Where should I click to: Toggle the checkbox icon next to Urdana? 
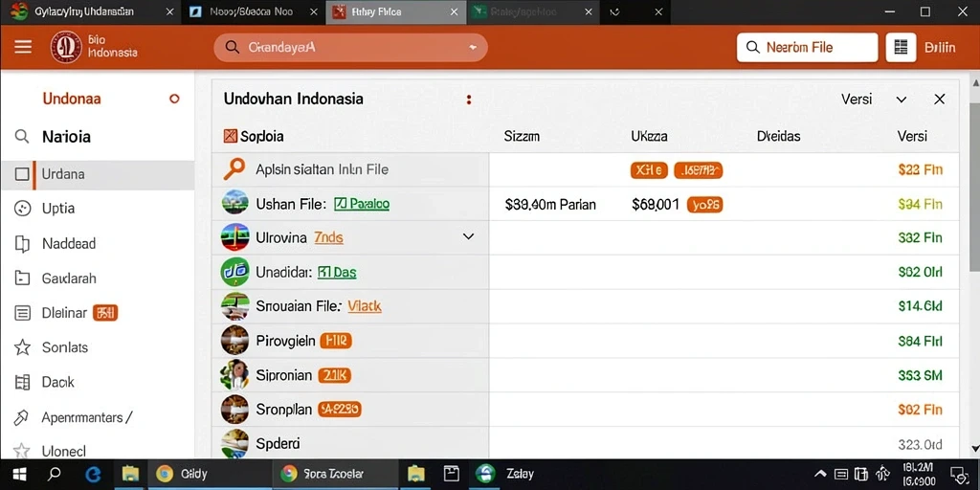coord(22,174)
